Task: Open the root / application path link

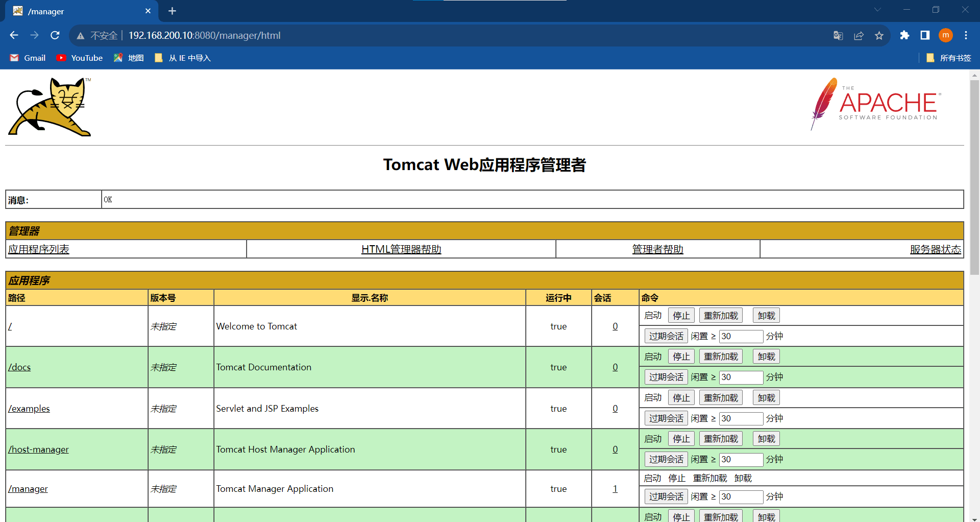Action: [x=10, y=326]
